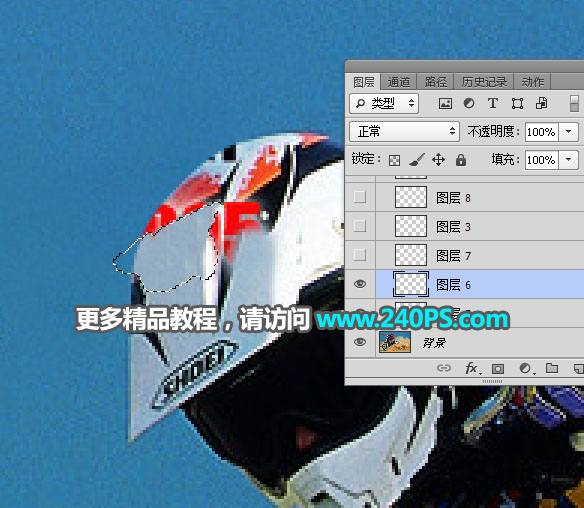The height and width of the screenshot is (508, 584).
Task: Select the 背景 layer name
Action: pos(434,343)
